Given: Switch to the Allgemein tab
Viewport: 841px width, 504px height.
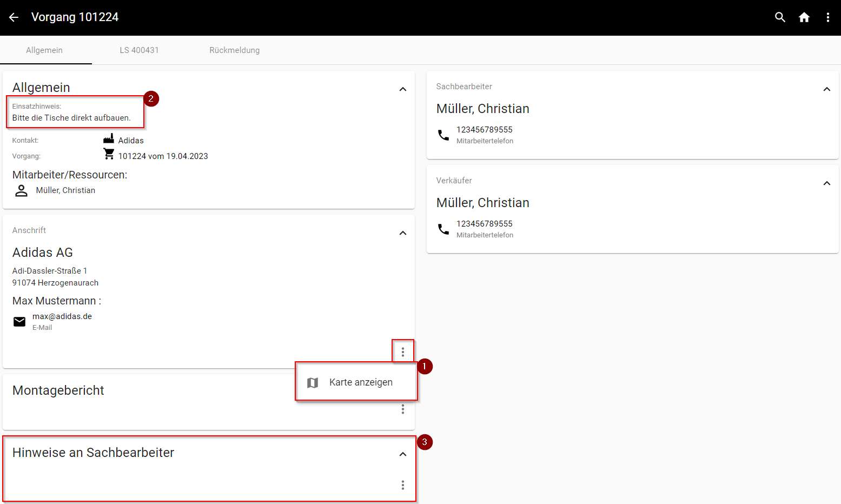Looking at the screenshot, I should (44, 50).
